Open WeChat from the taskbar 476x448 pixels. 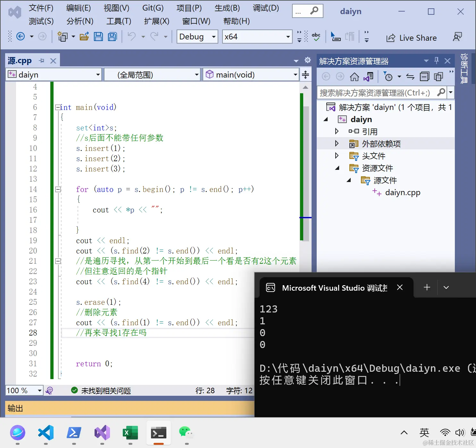click(186, 433)
